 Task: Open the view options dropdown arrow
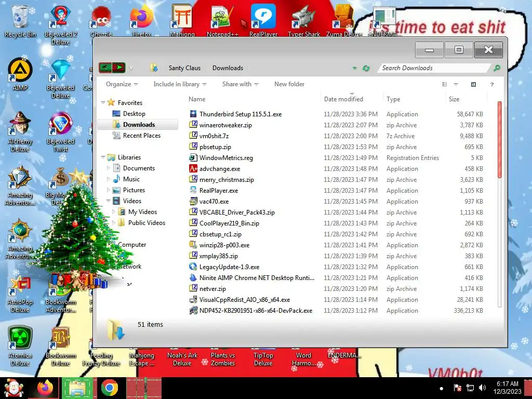point(456,84)
